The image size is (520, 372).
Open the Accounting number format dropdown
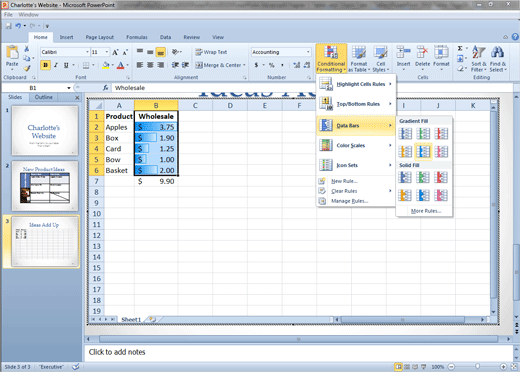point(308,52)
